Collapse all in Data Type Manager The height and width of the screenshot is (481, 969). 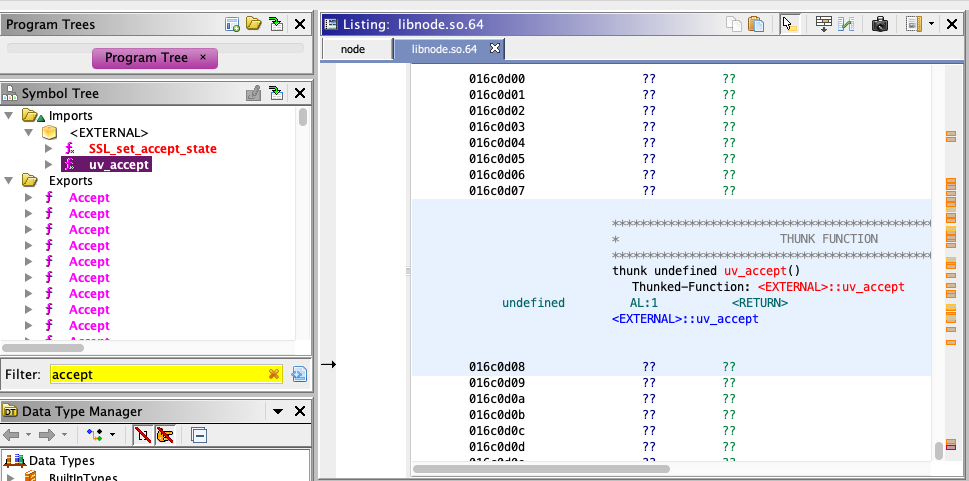coord(199,435)
